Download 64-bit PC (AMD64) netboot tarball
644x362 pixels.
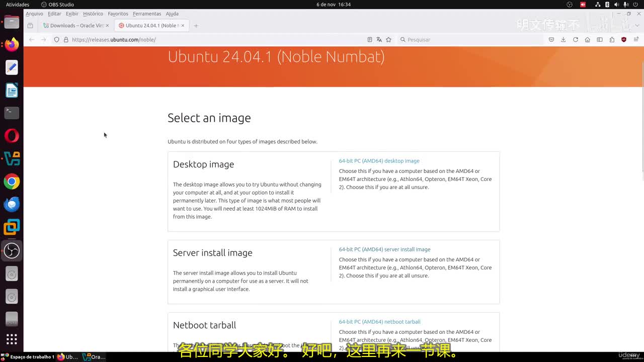(x=379, y=322)
